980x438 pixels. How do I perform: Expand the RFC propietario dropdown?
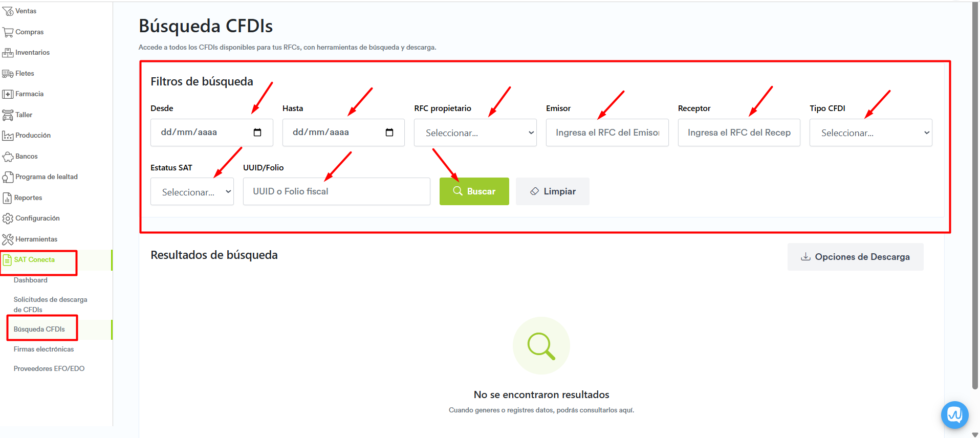(475, 133)
